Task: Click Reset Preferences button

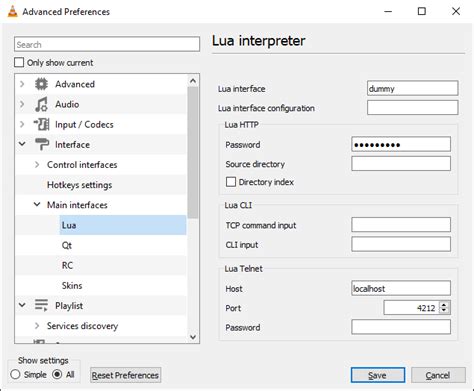Action: (x=126, y=375)
